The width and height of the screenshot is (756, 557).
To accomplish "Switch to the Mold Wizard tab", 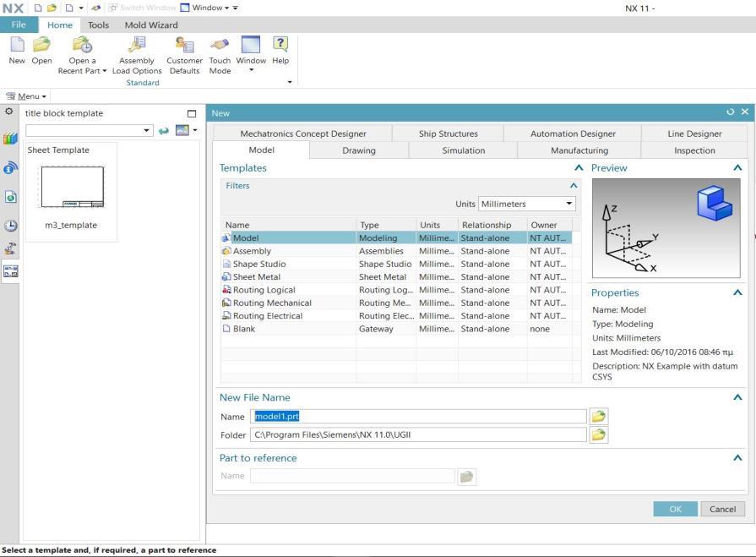I will coord(151,25).
